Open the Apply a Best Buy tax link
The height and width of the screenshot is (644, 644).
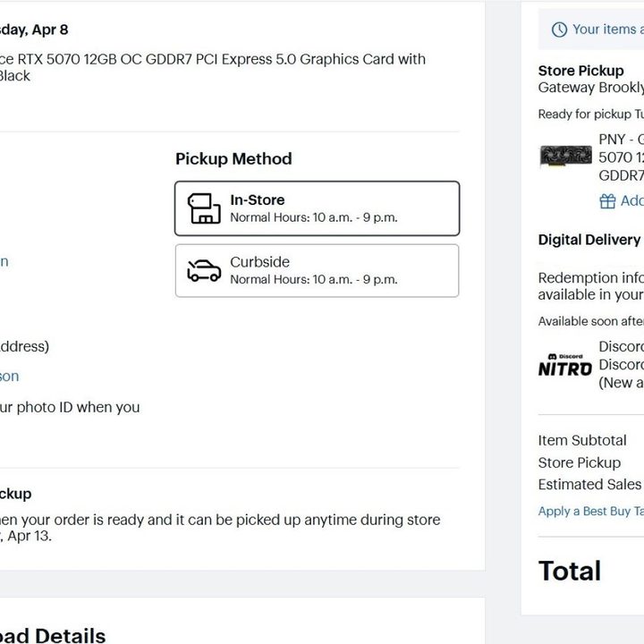[591, 511]
